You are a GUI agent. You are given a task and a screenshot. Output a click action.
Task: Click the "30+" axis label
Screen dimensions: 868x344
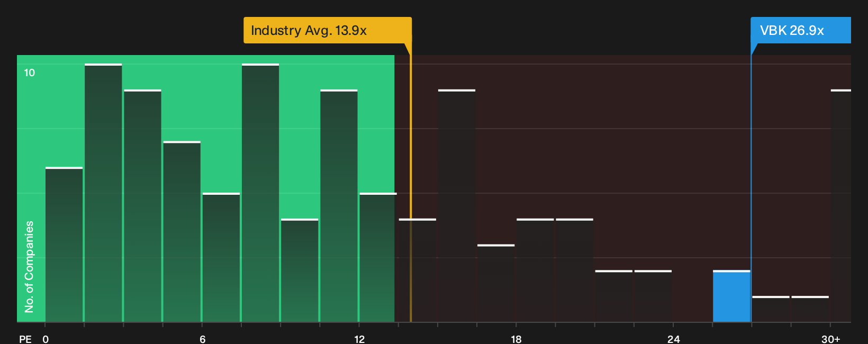tap(830, 339)
